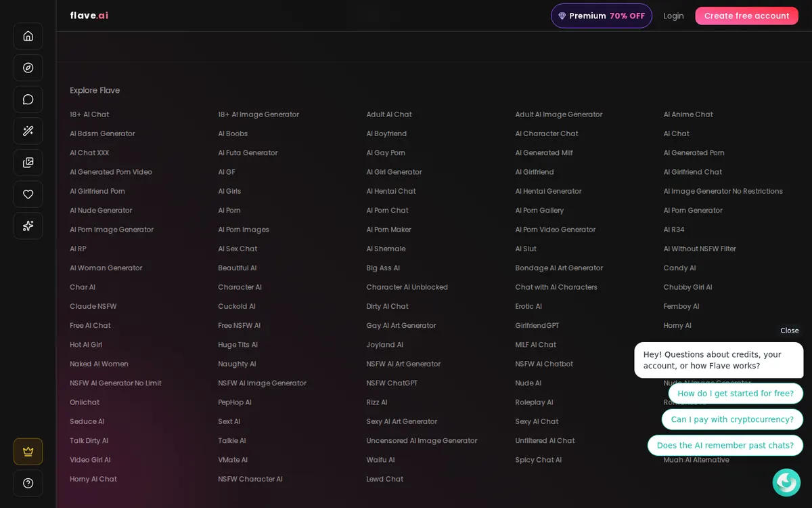Open the GirlfriendGPT link
812x508 pixels.
click(537, 326)
